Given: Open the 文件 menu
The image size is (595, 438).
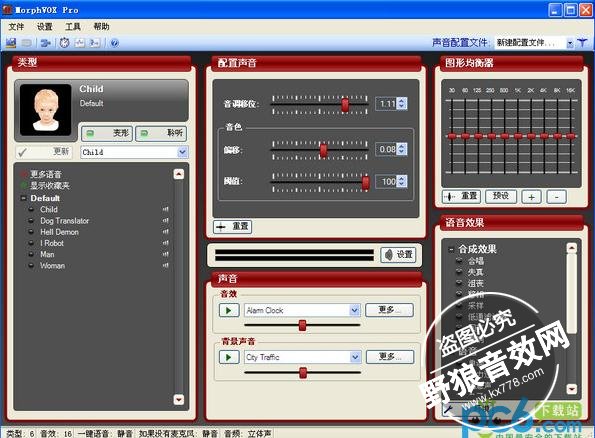Looking at the screenshot, I should [x=16, y=27].
